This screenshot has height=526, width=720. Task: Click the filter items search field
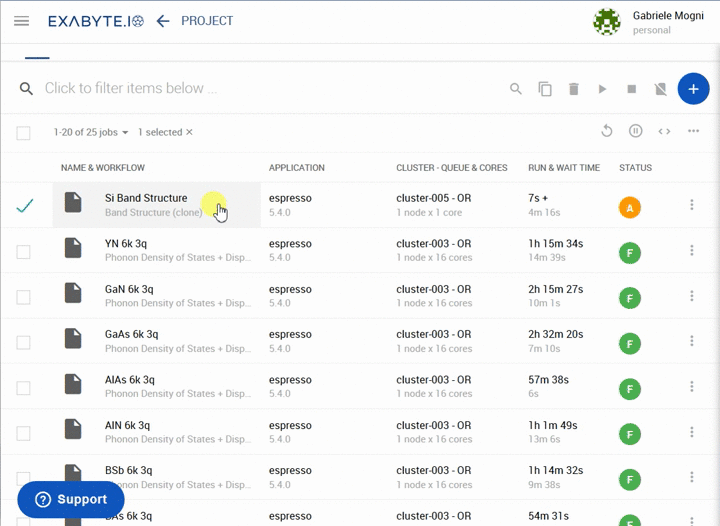click(260, 89)
